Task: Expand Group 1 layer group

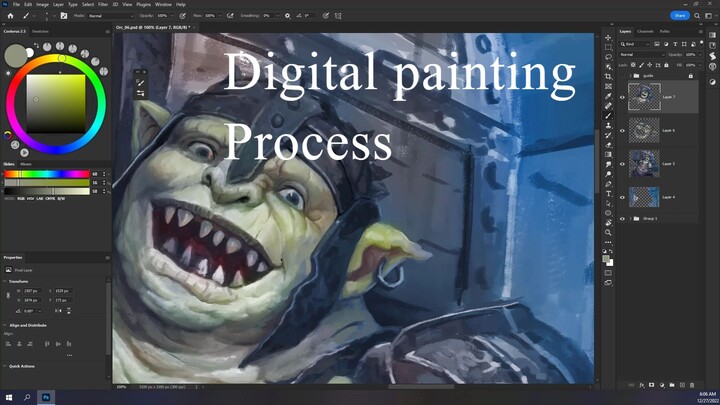Action: click(630, 219)
